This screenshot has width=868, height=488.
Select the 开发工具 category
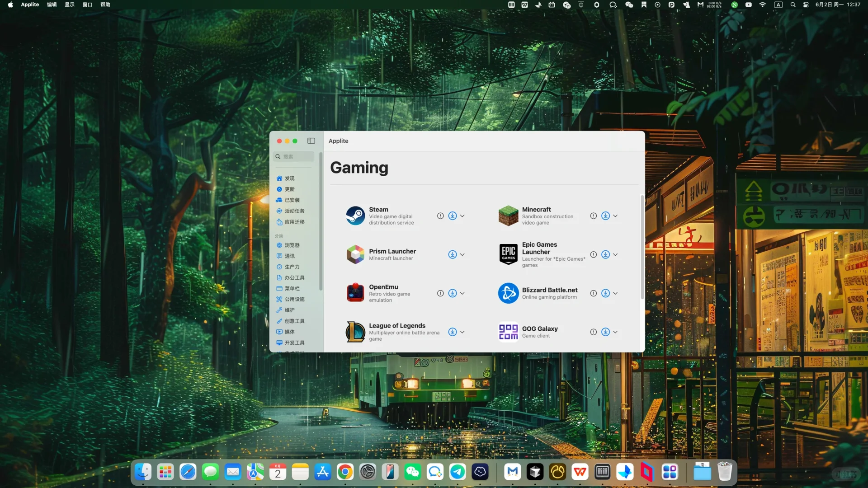(x=294, y=343)
